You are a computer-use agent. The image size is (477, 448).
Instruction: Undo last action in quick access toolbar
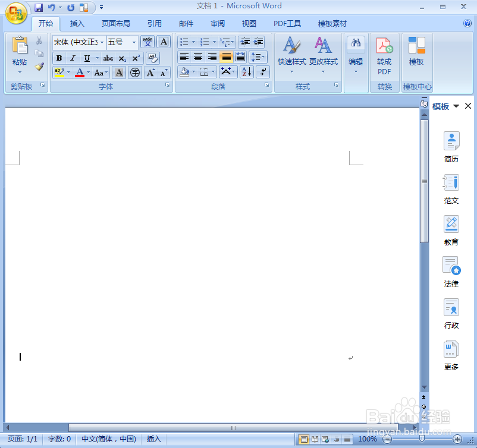[52, 7]
